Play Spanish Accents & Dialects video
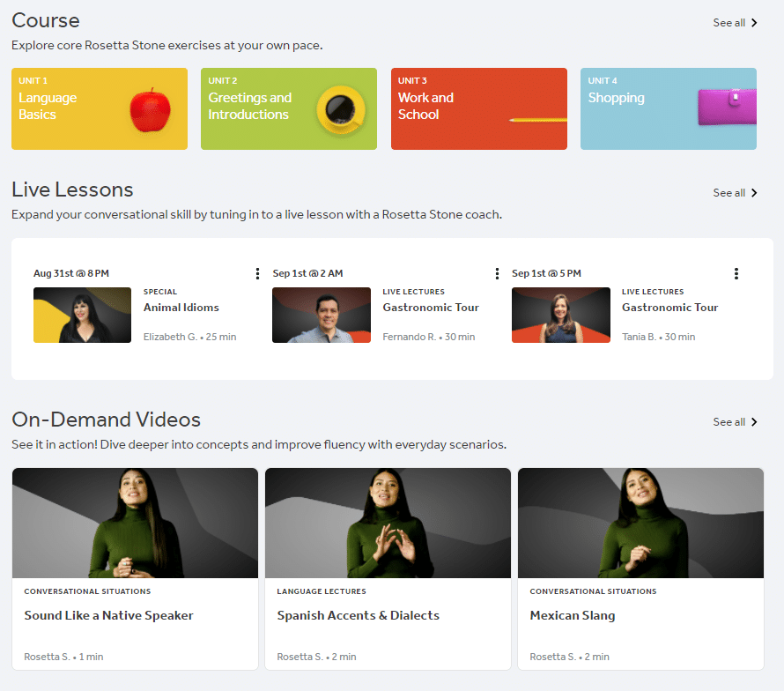The image size is (784, 691). click(388, 524)
